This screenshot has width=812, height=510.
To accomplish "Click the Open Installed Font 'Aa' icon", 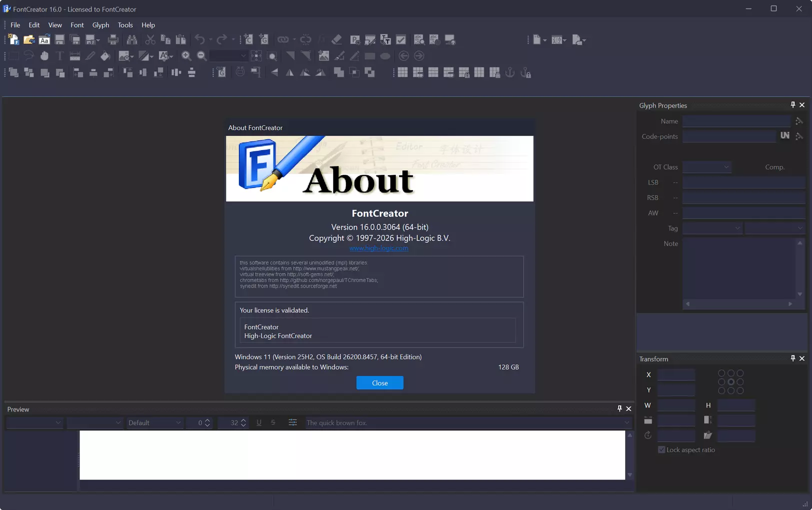I will [44, 40].
